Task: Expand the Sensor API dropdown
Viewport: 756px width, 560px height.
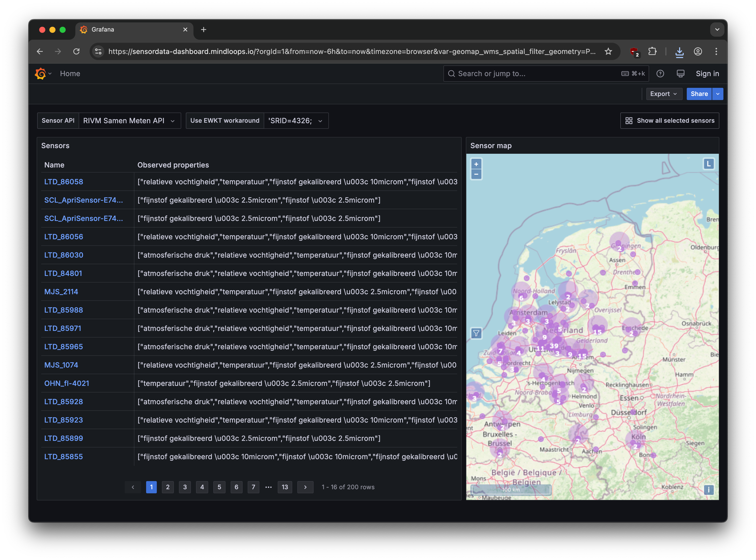Action: pyautogui.click(x=130, y=121)
